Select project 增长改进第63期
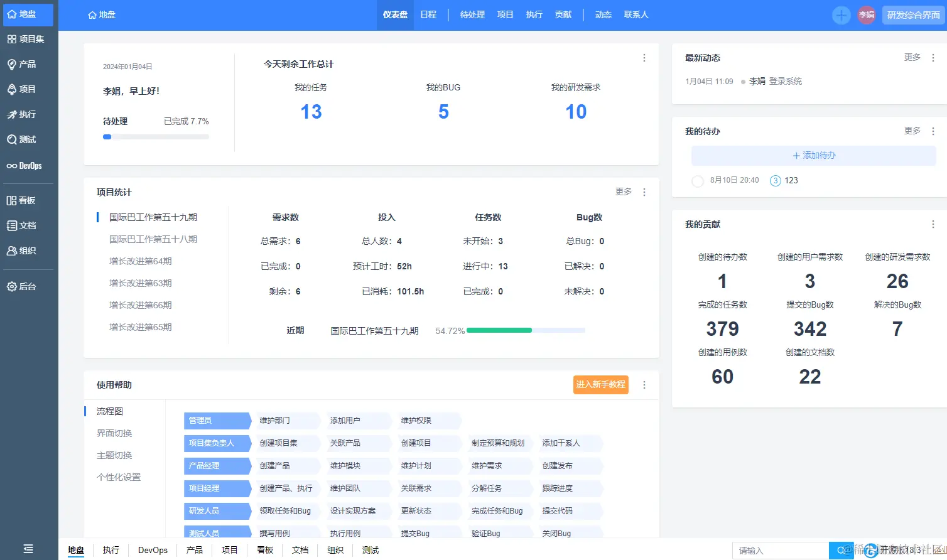Image resolution: width=947 pixels, height=560 pixels. [x=141, y=283]
